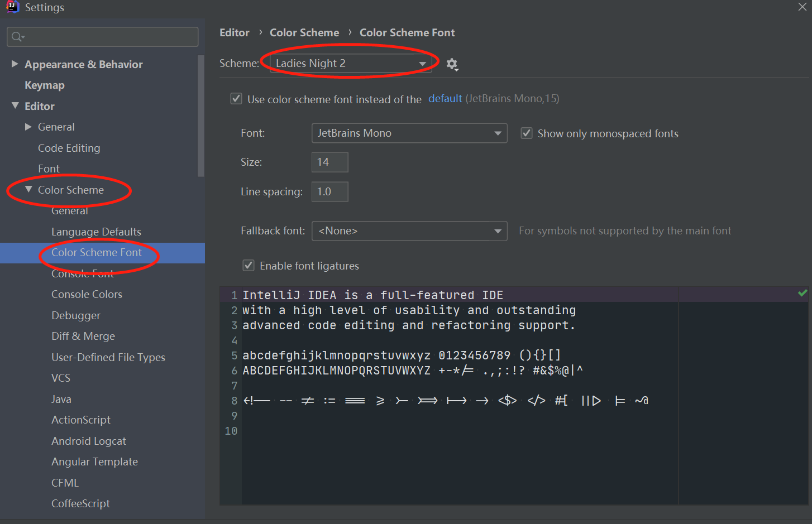Expand the General node under Editor
812x524 pixels.
point(28,127)
